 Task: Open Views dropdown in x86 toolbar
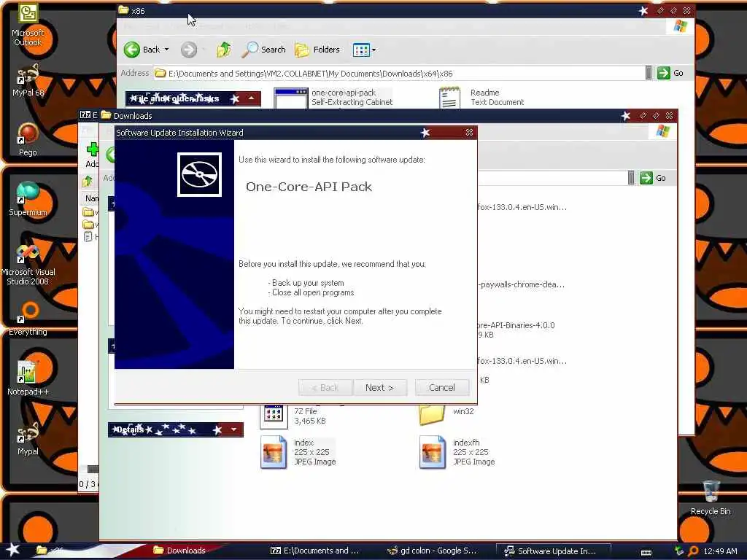[x=365, y=50]
